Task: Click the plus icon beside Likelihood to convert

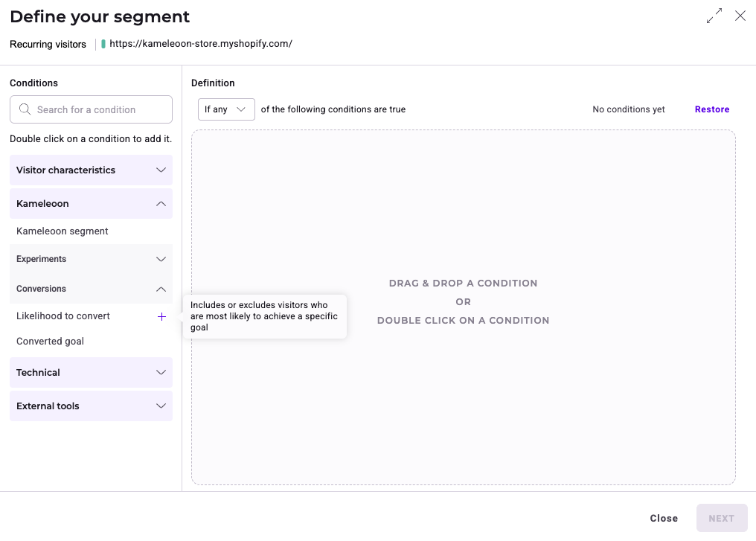Action: pos(161,316)
